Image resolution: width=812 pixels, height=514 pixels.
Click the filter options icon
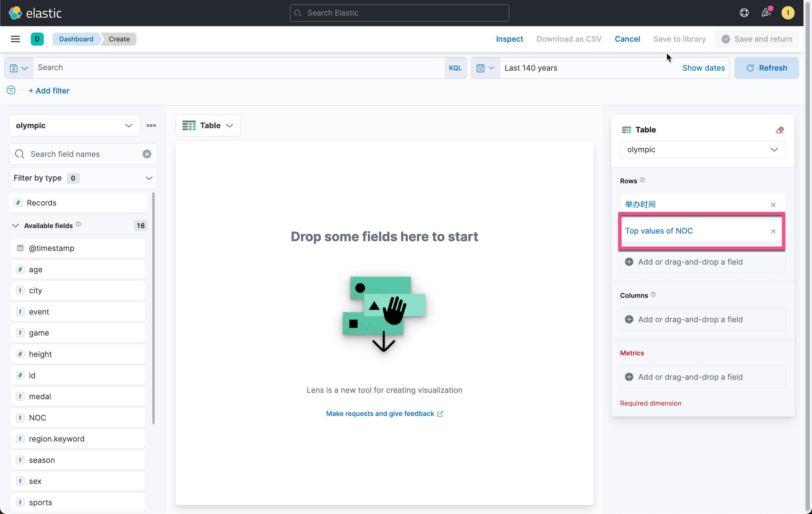[11, 90]
